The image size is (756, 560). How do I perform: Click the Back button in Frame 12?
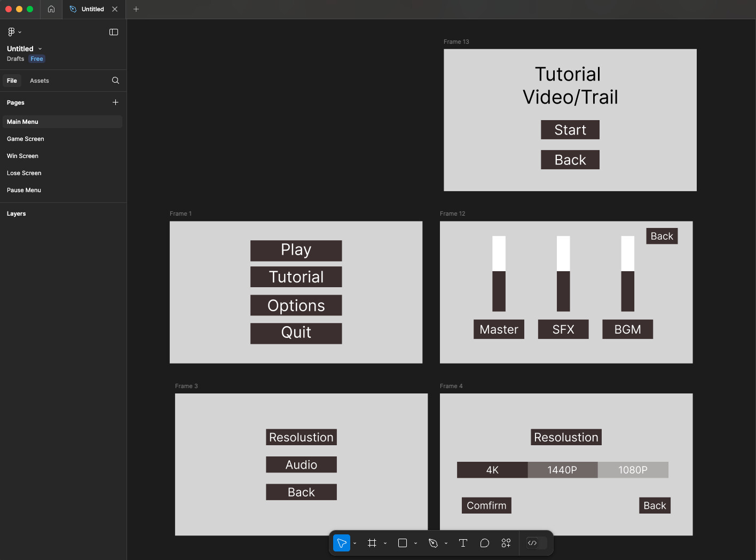tap(662, 236)
